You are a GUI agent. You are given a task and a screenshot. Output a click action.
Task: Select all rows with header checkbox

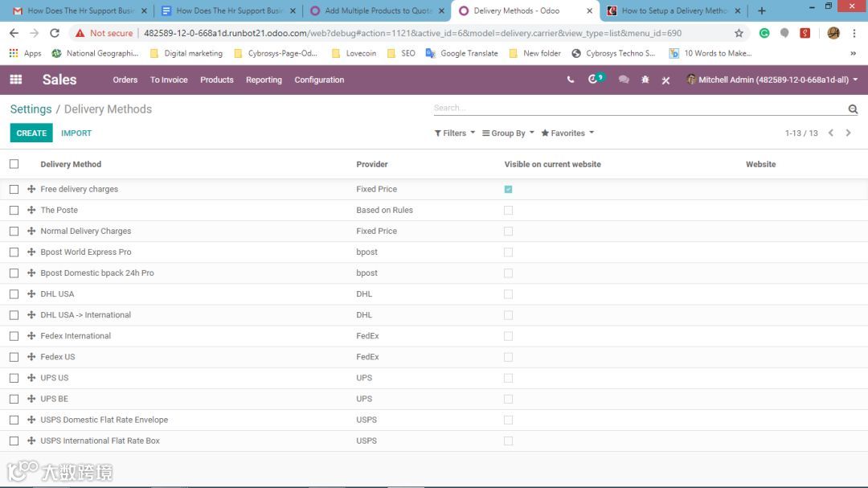pyautogui.click(x=14, y=164)
